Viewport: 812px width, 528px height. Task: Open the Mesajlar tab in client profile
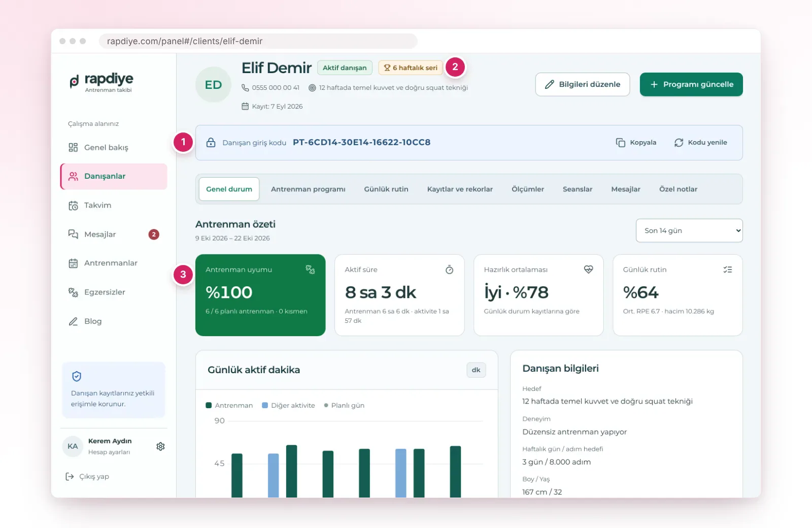point(626,189)
